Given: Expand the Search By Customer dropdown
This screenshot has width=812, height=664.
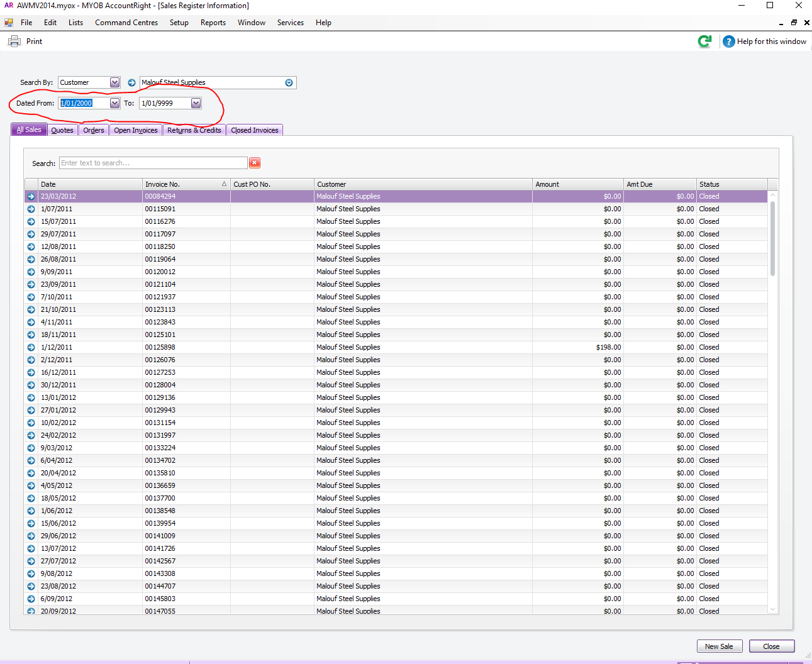Looking at the screenshot, I should (x=114, y=82).
